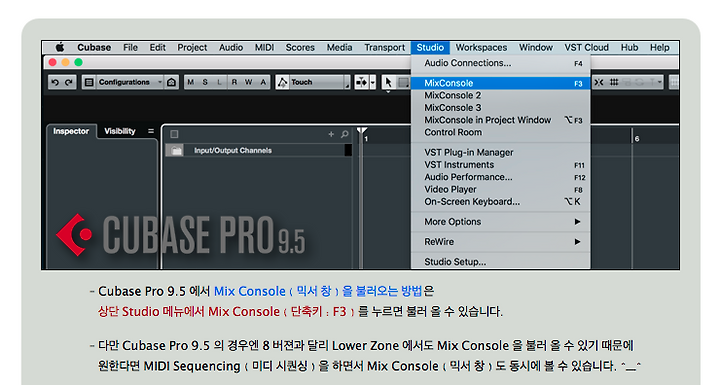Click the undo arrow in Cubase toolbar
This screenshot has width=720, height=385.
[55, 82]
